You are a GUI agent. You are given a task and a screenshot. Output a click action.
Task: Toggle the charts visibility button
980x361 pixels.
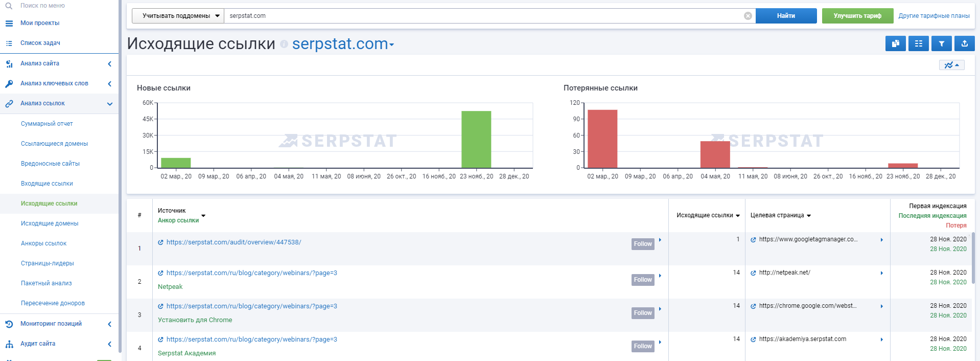coord(952,65)
